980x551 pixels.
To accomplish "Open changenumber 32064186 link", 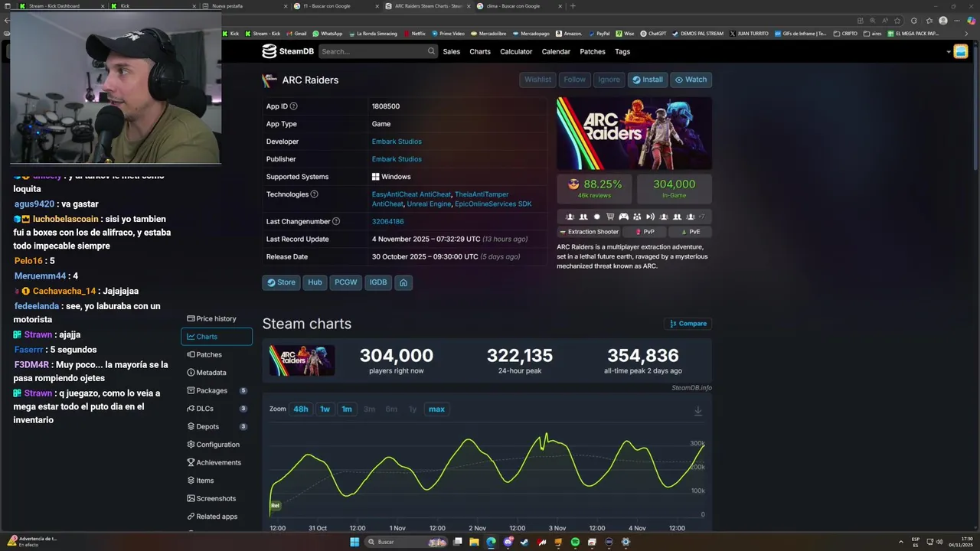I will click(x=387, y=222).
